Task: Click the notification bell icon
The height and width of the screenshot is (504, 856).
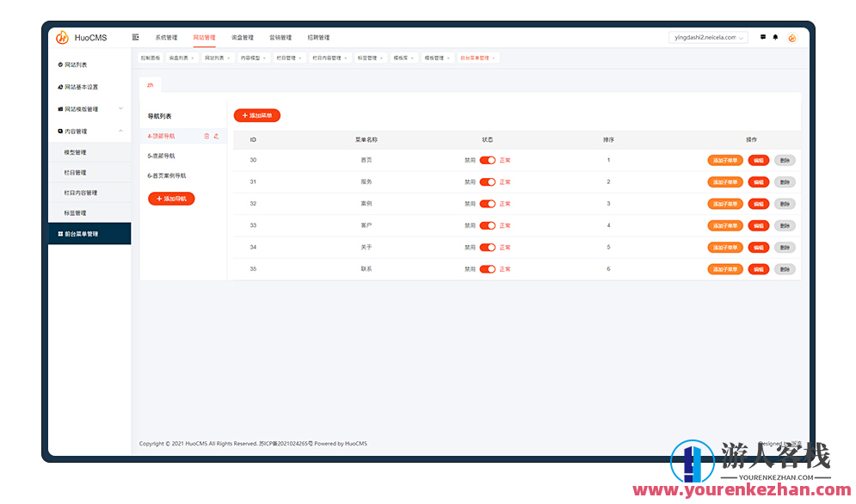Action: [x=775, y=37]
